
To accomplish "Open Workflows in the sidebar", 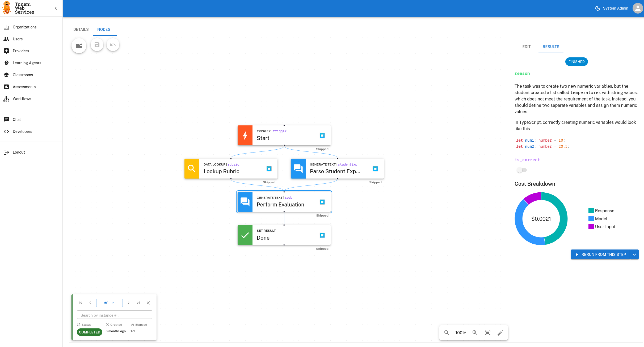I will [22, 99].
